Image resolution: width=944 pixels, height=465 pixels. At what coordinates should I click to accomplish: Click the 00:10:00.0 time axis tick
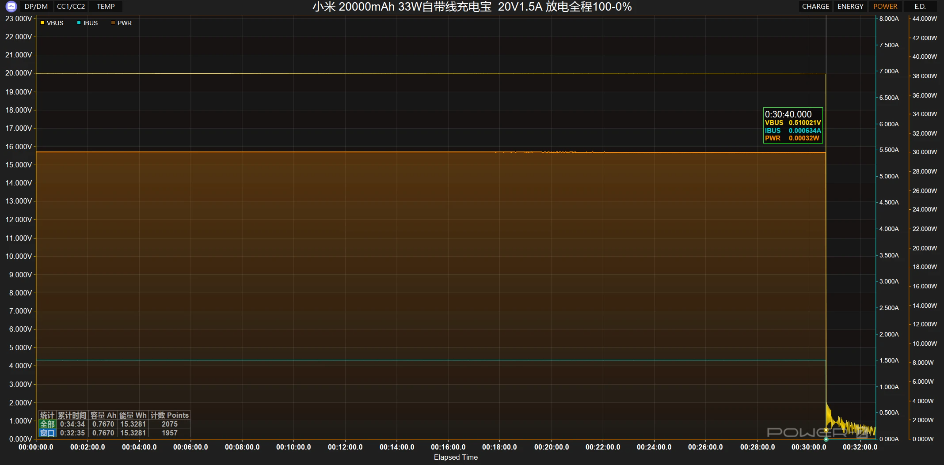[294, 448]
